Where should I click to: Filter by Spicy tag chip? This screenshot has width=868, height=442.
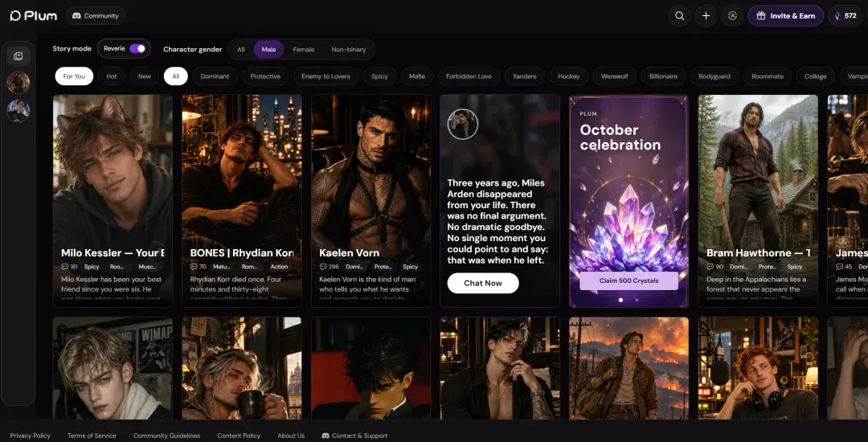(x=379, y=76)
